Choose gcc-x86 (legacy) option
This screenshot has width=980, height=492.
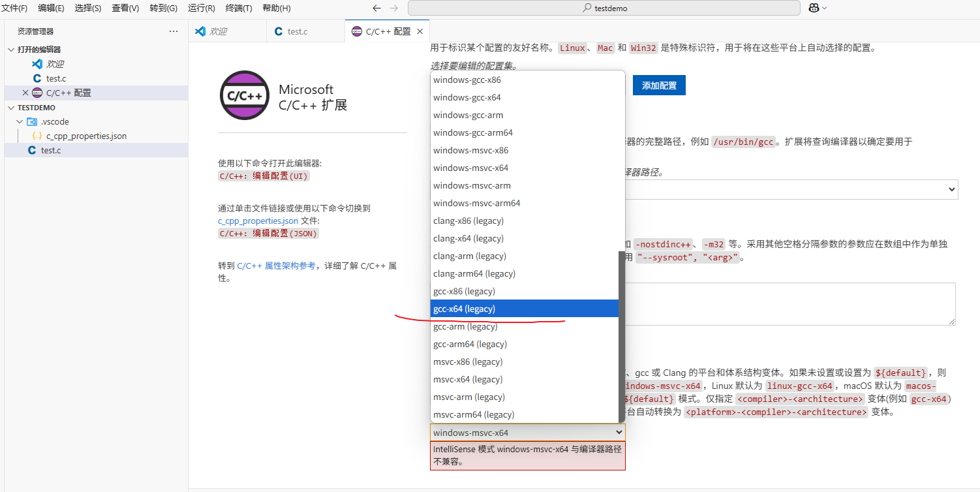[x=525, y=291]
